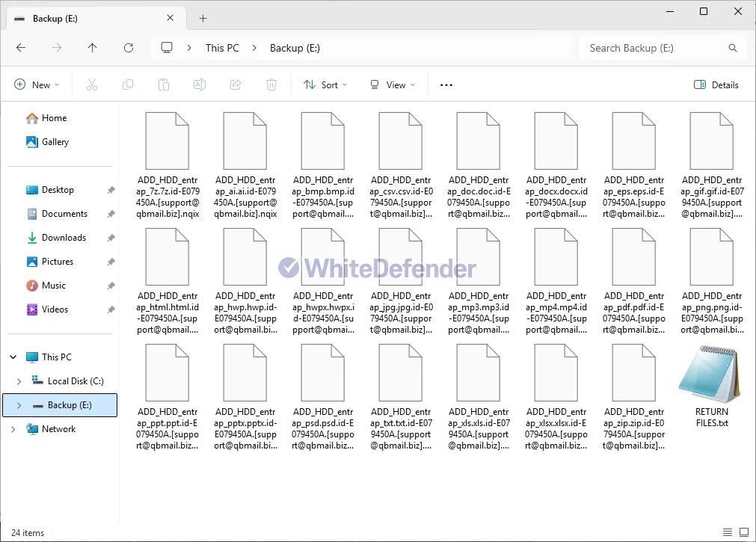756x542 pixels.
Task: Open the New item dropdown
Action: 37,85
